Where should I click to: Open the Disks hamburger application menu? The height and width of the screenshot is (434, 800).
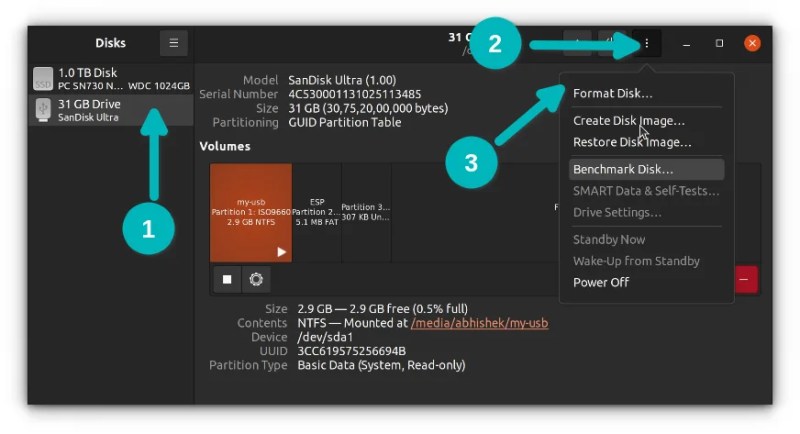173,43
